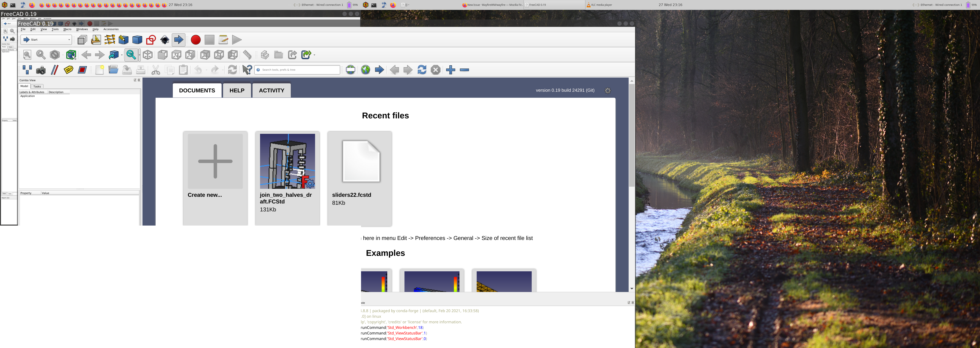Zoom out web view with blue minus icon
Image resolution: width=980 pixels, height=348 pixels.
click(464, 70)
